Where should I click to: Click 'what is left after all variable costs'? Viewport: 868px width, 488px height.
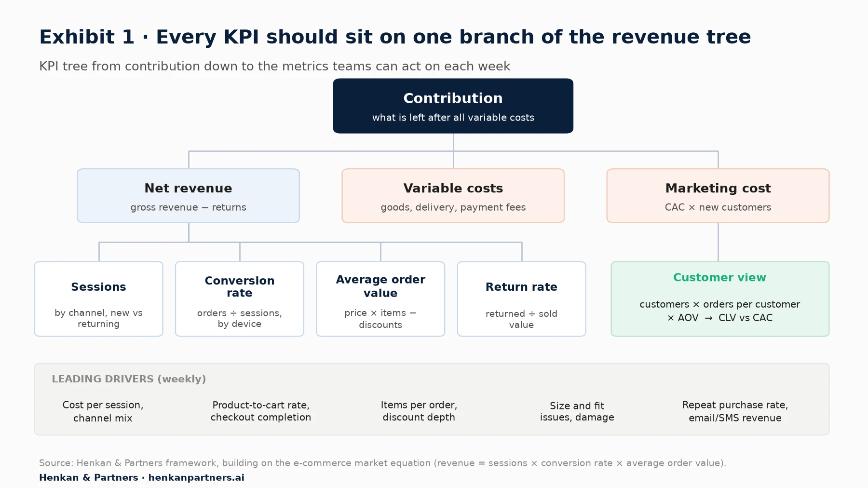[x=453, y=118]
